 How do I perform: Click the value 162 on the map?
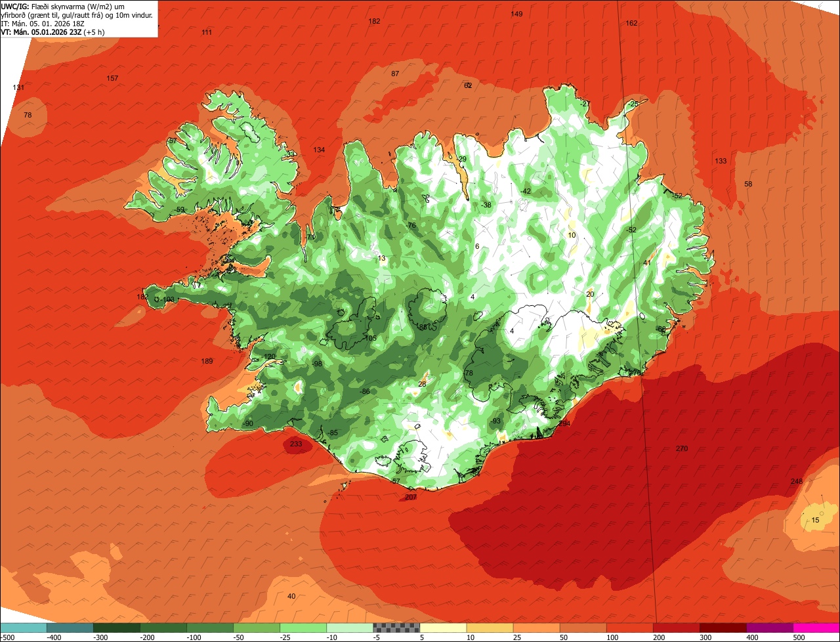tap(631, 23)
